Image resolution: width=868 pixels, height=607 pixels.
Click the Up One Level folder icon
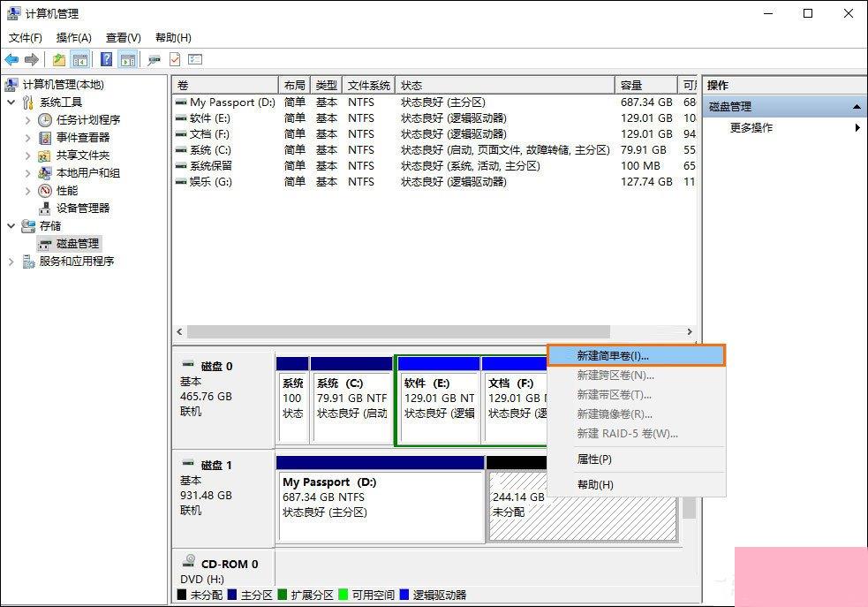[59, 59]
